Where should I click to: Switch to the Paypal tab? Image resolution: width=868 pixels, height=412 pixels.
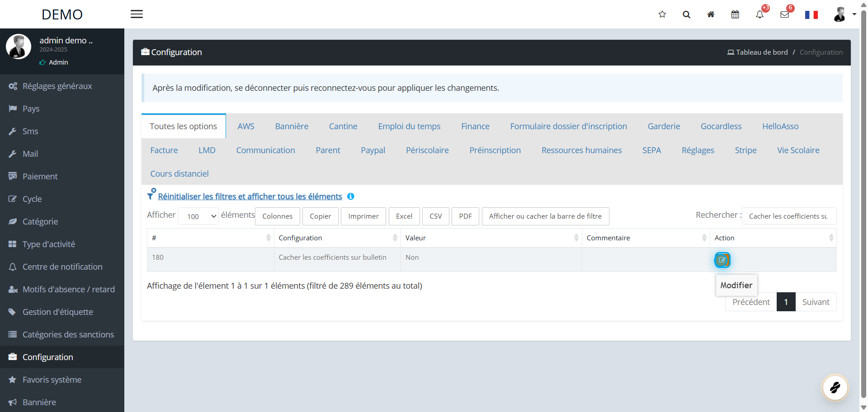pyautogui.click(x=373, y=150)
